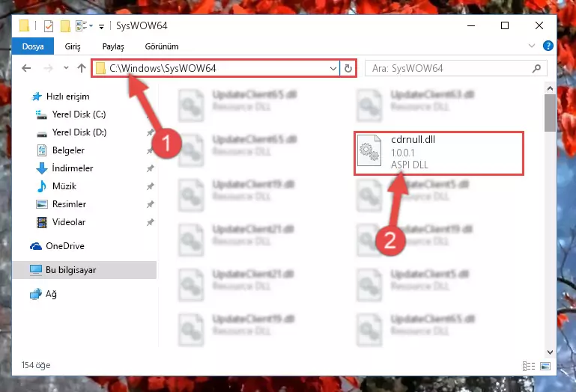The image size is (576, 392).
Task: Click the file list scroll down arrow
Action: [x=550, y=352]
